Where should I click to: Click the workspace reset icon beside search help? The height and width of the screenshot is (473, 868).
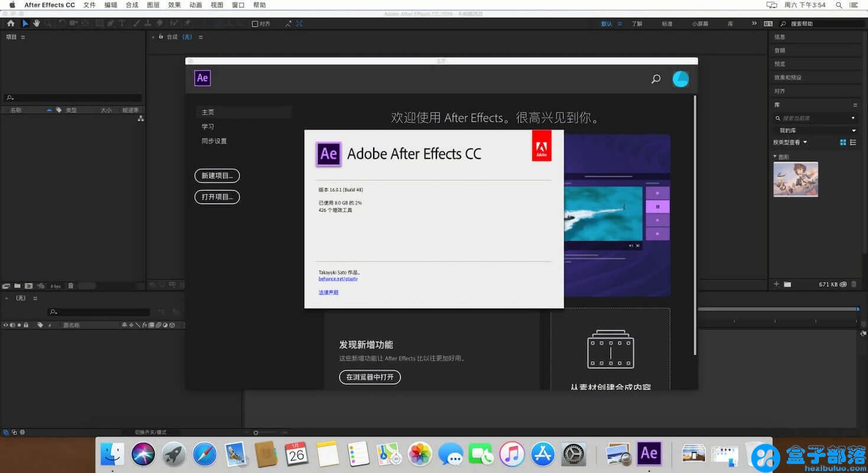[768, 24]
